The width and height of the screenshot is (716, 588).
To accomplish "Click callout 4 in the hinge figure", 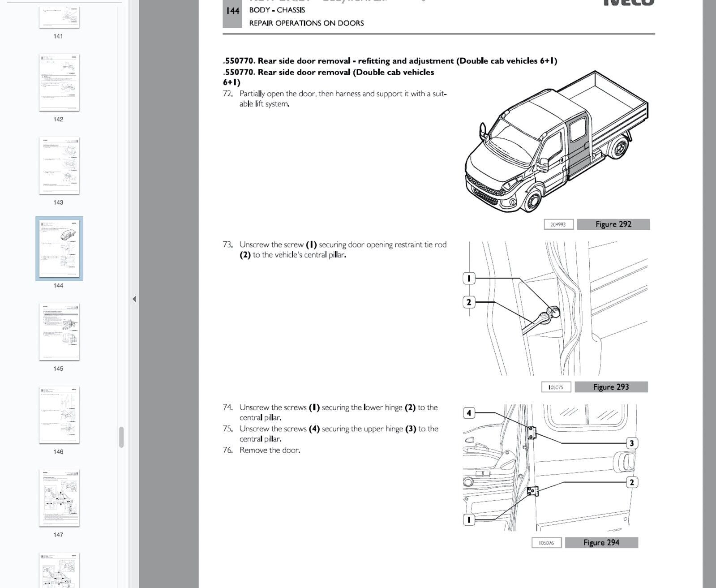I will coord(469,413).
